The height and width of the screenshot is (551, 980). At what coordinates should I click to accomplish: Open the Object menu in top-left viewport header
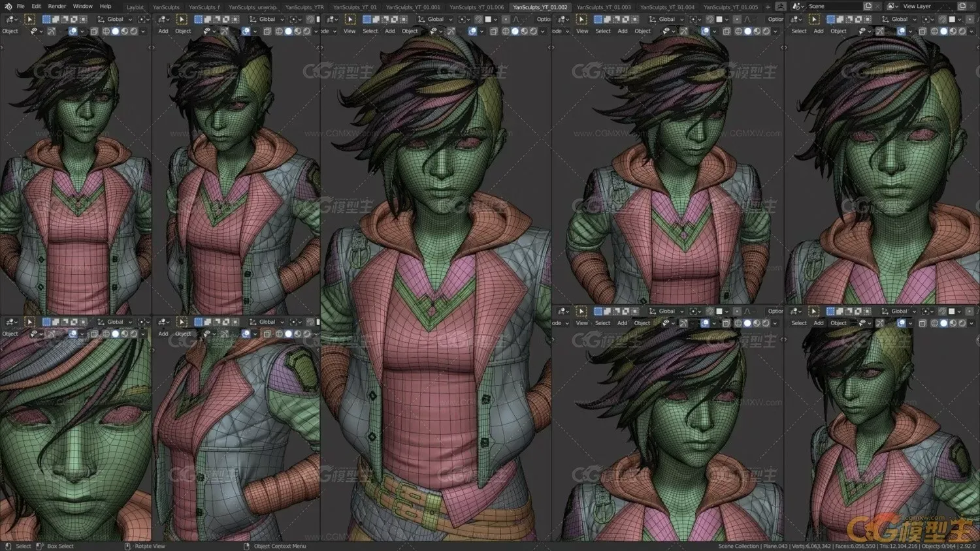(10, 31)
